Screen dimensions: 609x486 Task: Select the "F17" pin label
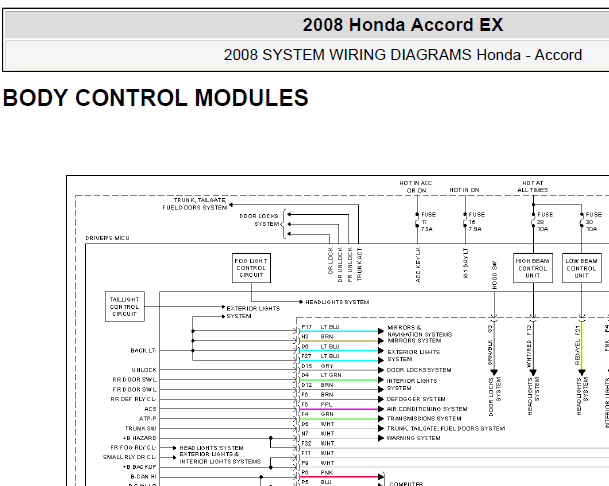tap(306, 327)
